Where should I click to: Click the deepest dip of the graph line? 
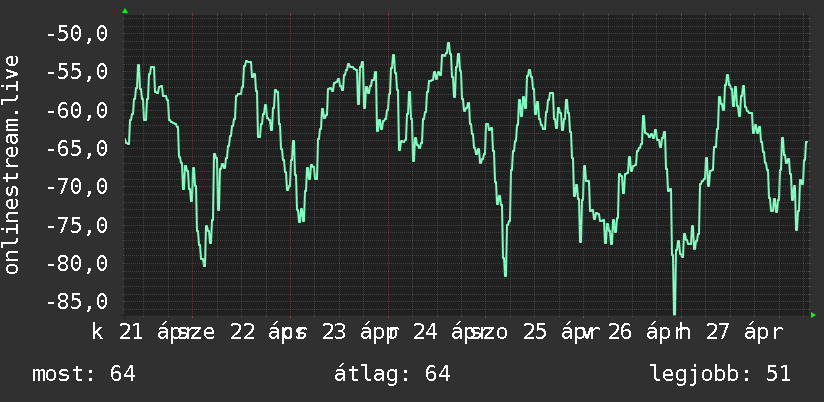674,313
